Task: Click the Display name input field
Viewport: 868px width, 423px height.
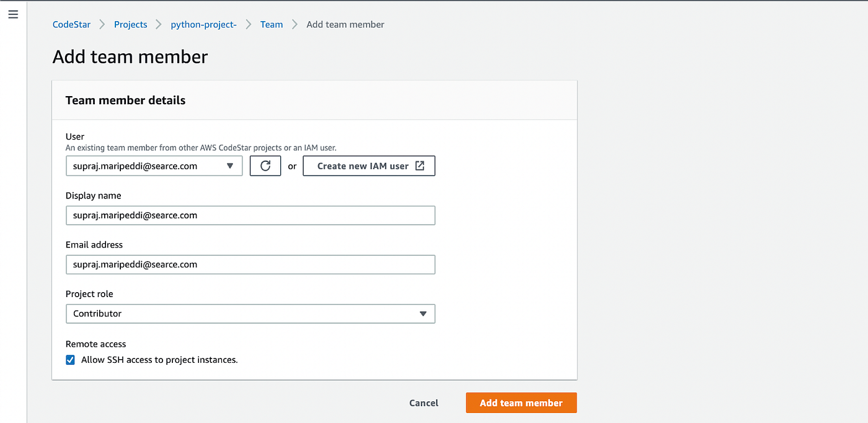Action: 250,215
